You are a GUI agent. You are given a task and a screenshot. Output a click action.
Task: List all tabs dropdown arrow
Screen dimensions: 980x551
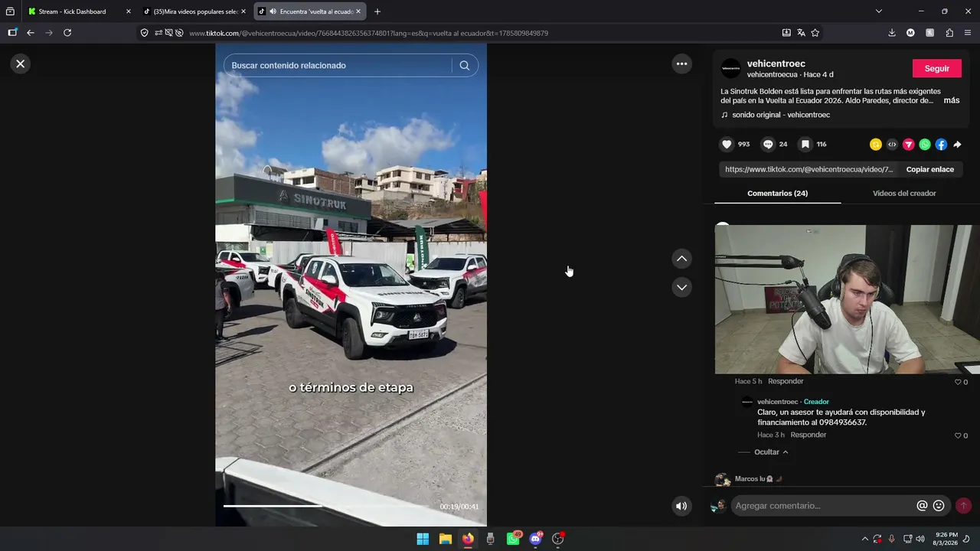[x=878, y=11]
